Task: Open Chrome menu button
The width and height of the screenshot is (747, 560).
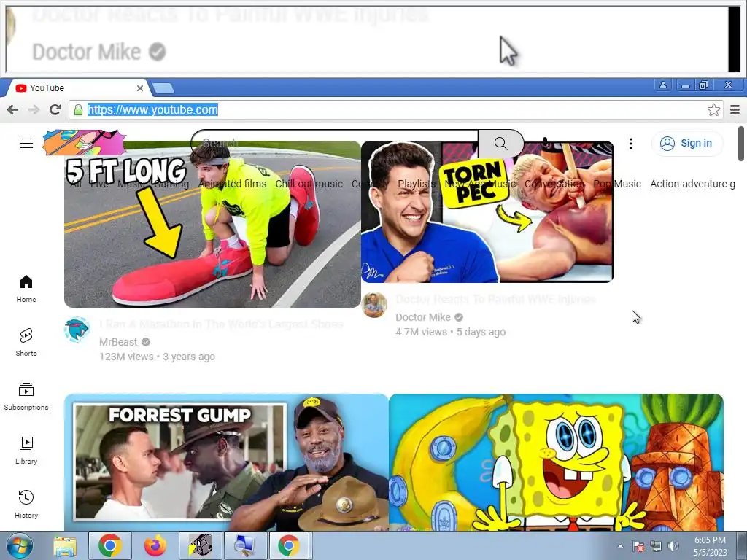Action: coord(735,110)
